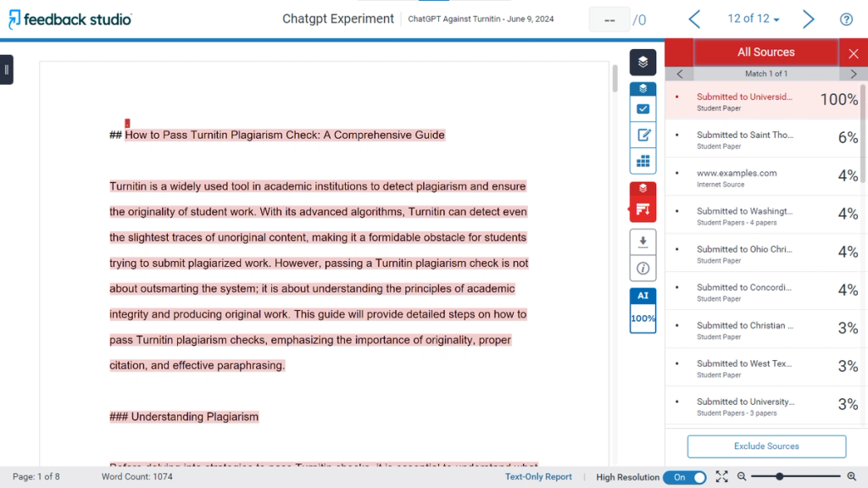Open the Text-Only Report

pyautogui.click(x=538, y=477)
